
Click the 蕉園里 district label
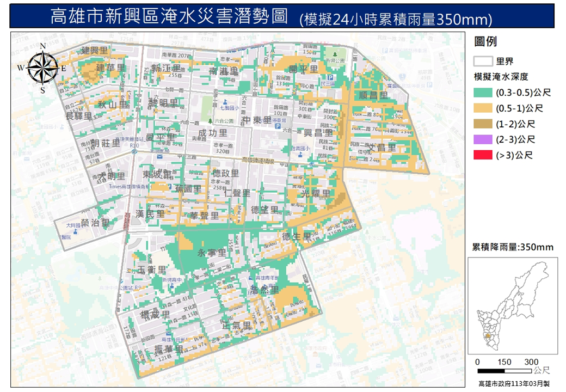click(188, 188)
